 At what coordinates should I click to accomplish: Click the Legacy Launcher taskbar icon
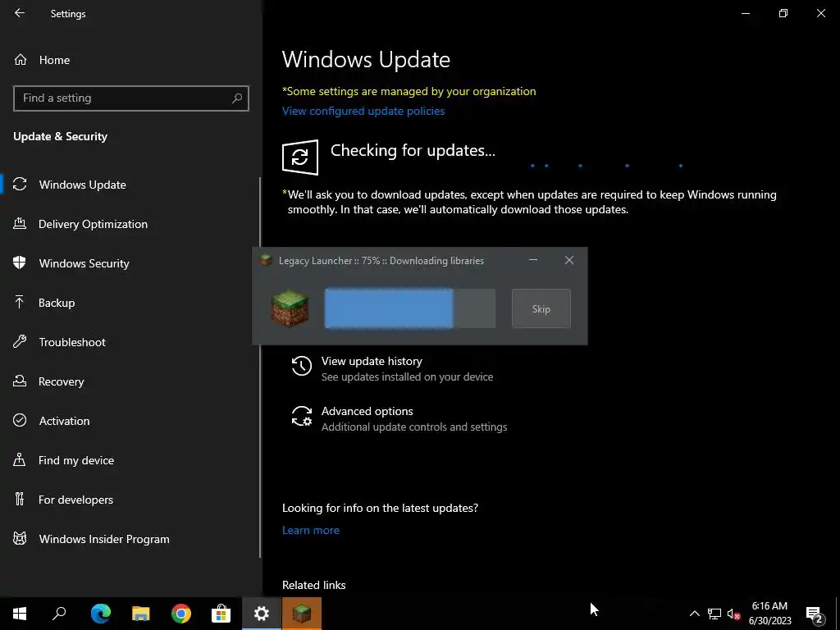(x=302, y=614)
